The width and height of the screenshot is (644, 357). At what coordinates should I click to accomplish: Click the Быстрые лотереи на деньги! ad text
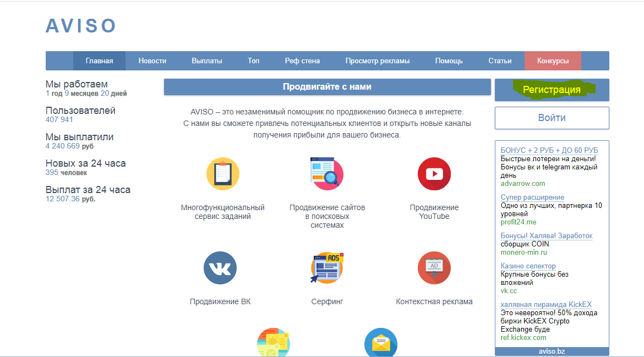point(548,159)
